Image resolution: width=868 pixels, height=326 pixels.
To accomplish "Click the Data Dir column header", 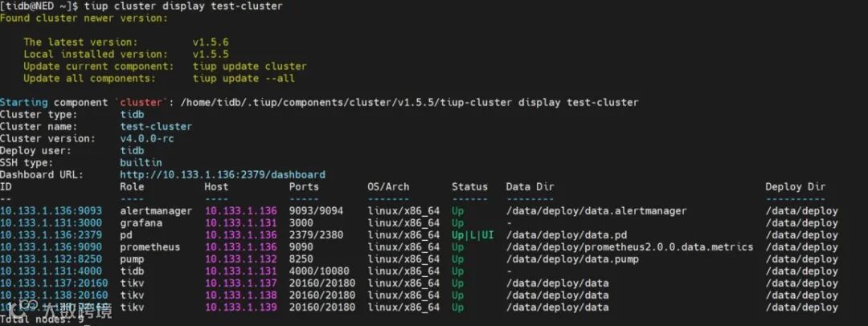I will (530, 187).
